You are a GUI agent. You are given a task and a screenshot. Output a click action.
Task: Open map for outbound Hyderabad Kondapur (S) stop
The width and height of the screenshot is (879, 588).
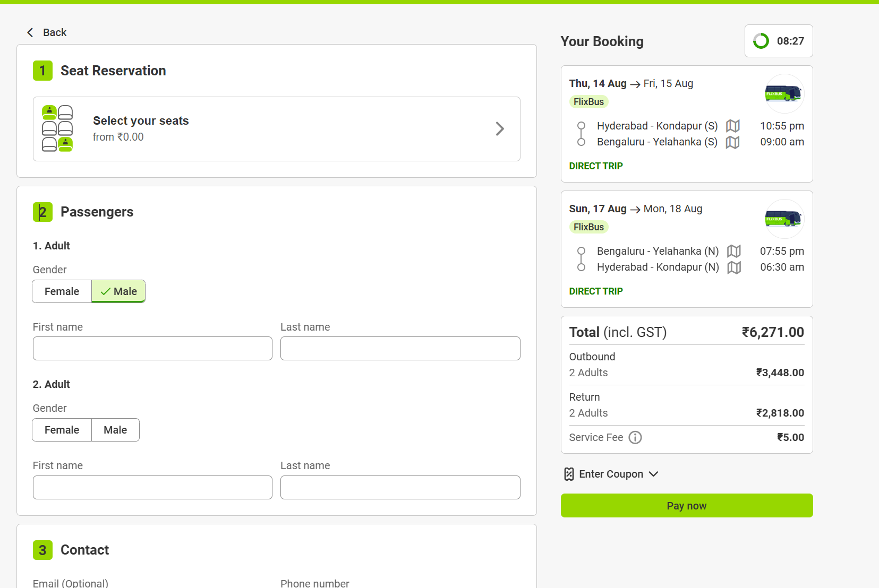click(x=733, y=126)
